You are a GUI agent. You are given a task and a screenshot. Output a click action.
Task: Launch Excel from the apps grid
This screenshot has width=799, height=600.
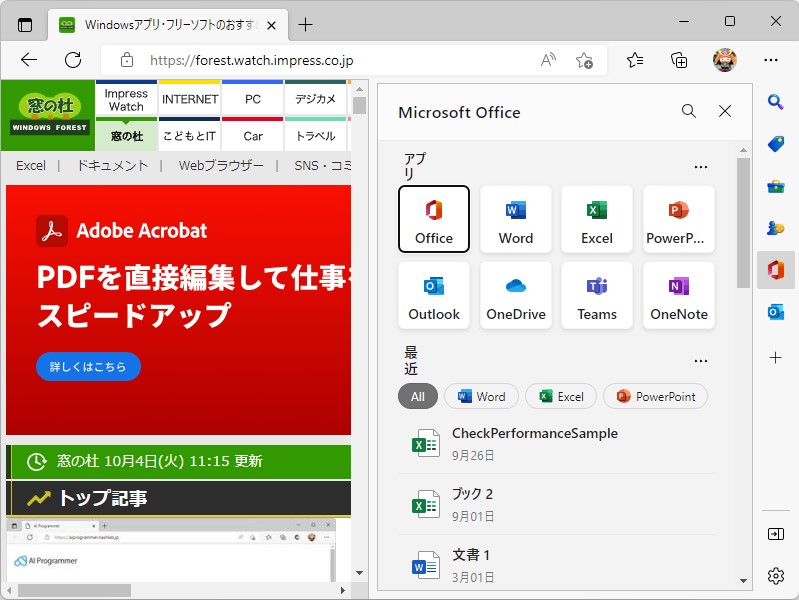pyautogui.click(x=597, y=219)
